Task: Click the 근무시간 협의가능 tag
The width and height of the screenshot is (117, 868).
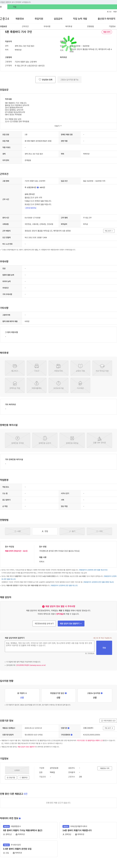Action: [x=31, y=208]
